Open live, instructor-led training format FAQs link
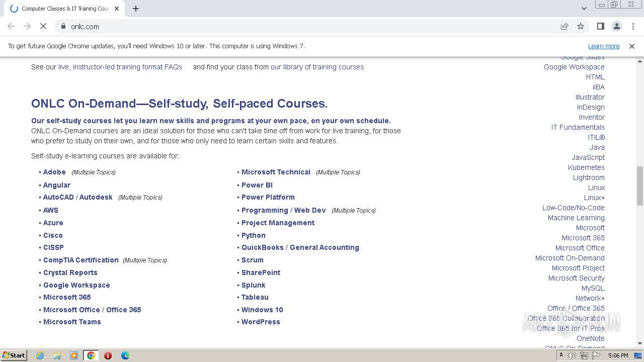Image resolution: width=644 pixels, height=362 pixels. click(120, 67)
